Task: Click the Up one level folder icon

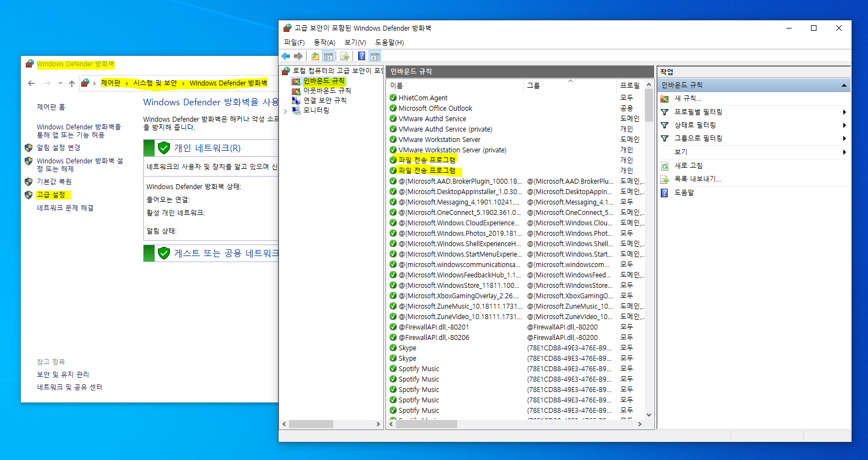Action: click(x=315, y=56)
